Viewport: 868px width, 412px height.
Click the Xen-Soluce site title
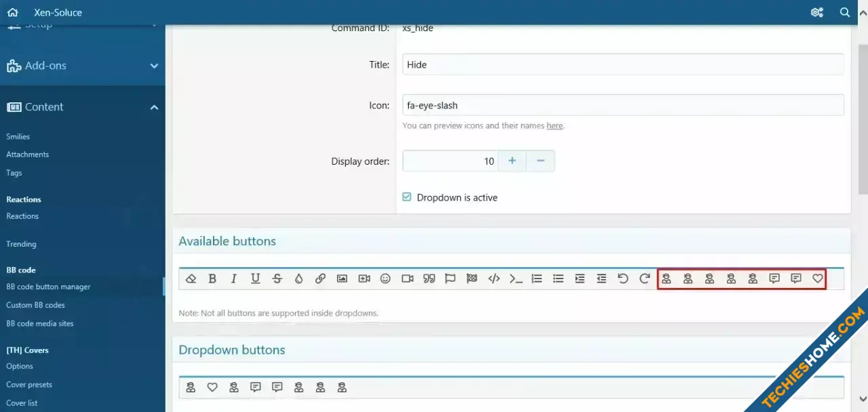point(58,12)
